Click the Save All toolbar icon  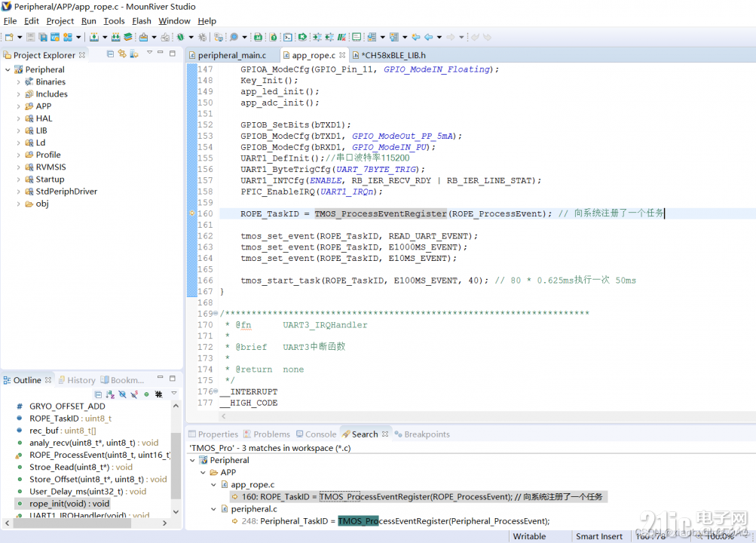(x=43, y=37)
